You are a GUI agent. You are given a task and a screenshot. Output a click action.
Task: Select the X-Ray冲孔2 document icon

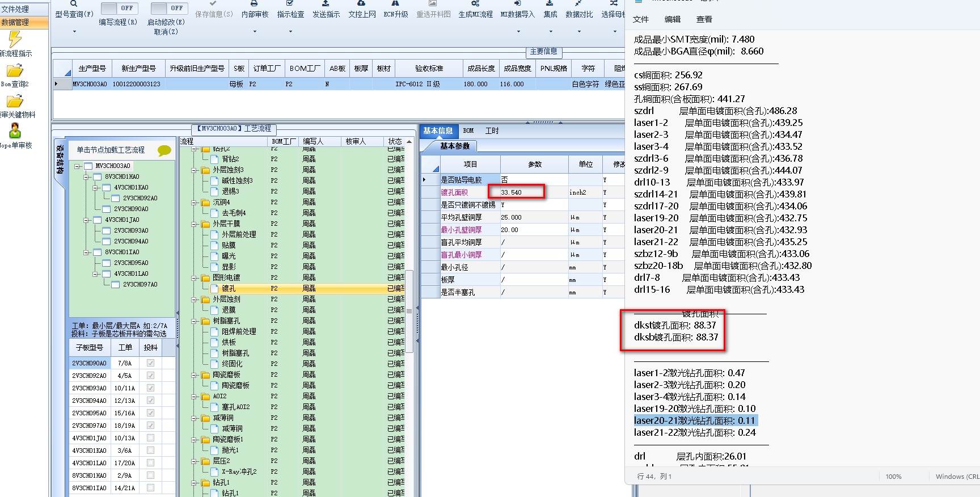click(215, 472)
